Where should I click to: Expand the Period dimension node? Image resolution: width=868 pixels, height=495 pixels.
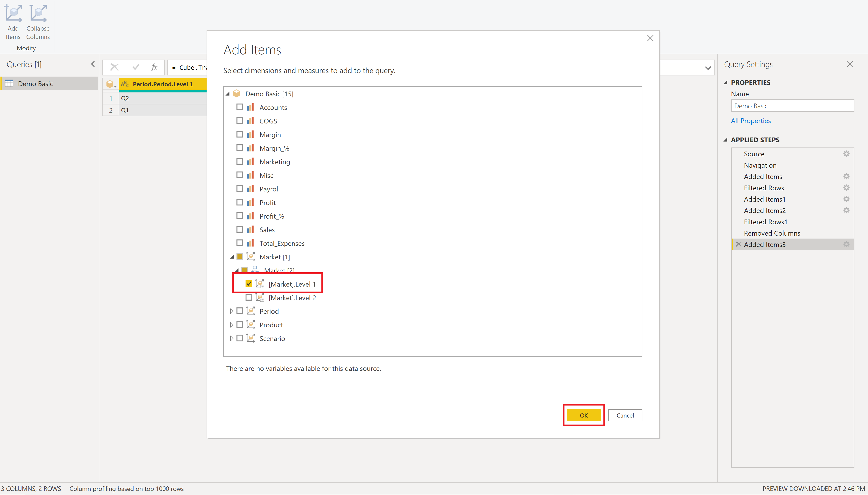(231, 311)
